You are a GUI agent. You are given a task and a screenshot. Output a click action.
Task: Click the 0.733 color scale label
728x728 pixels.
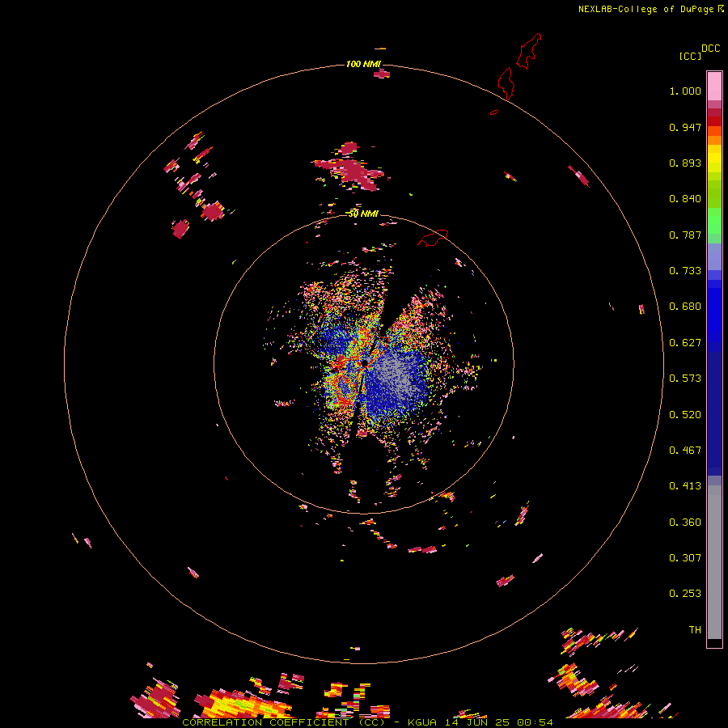click(x=685, y=271)
